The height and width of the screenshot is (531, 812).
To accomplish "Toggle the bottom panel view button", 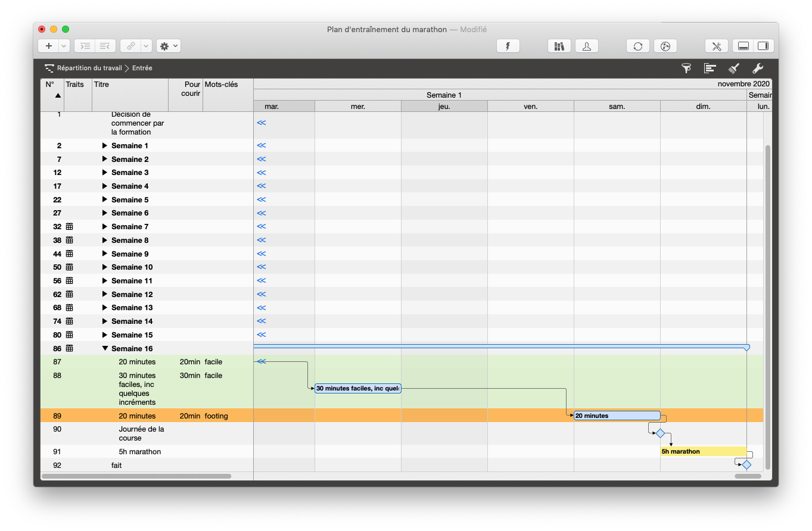I will click(743, 46).
